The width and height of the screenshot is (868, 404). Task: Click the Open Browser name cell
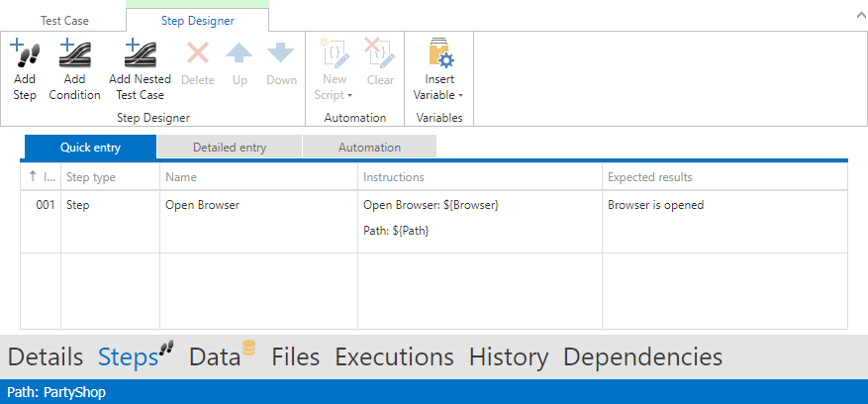pos(203,206)
